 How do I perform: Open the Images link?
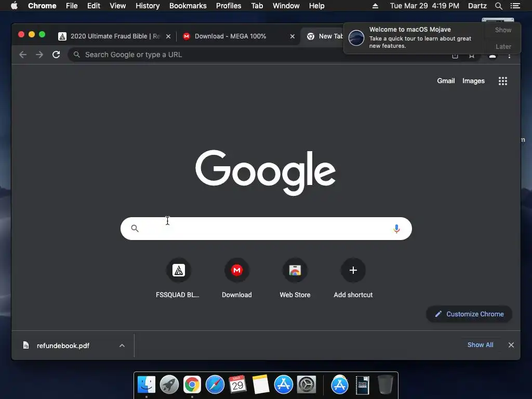(473, 81)
